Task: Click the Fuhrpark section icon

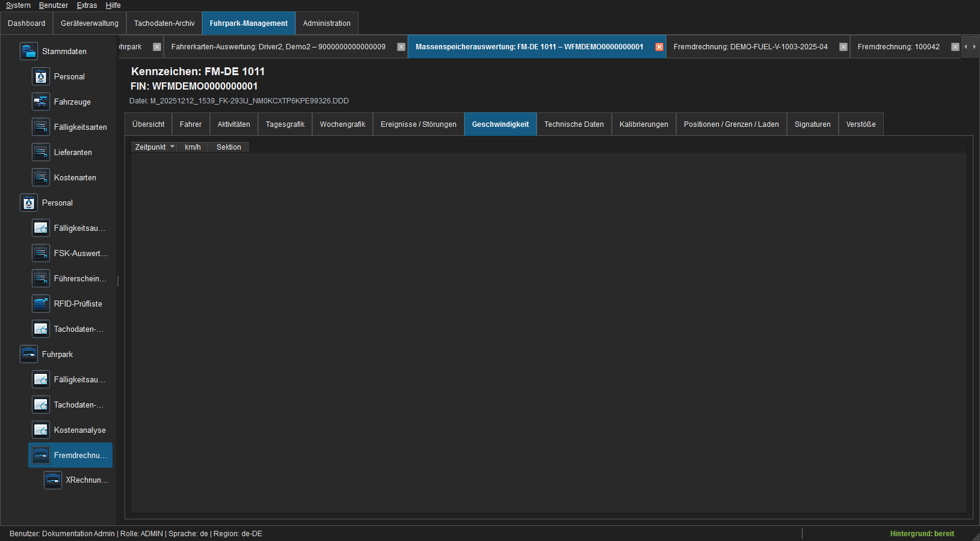Action: [x=28, y=354]
